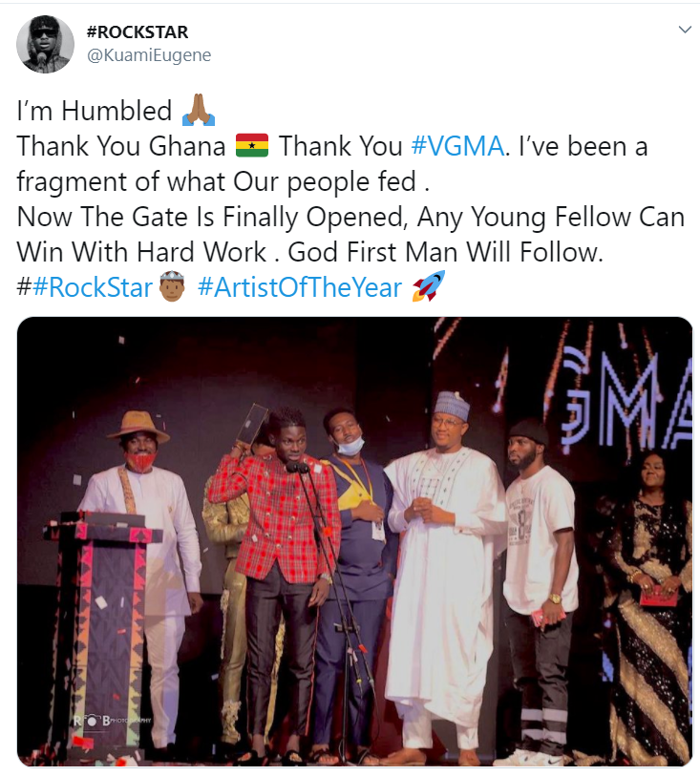This screenshot has height=776, width=700.
Task: Open the #VGMA hashtag
Action: click(458, 146)
